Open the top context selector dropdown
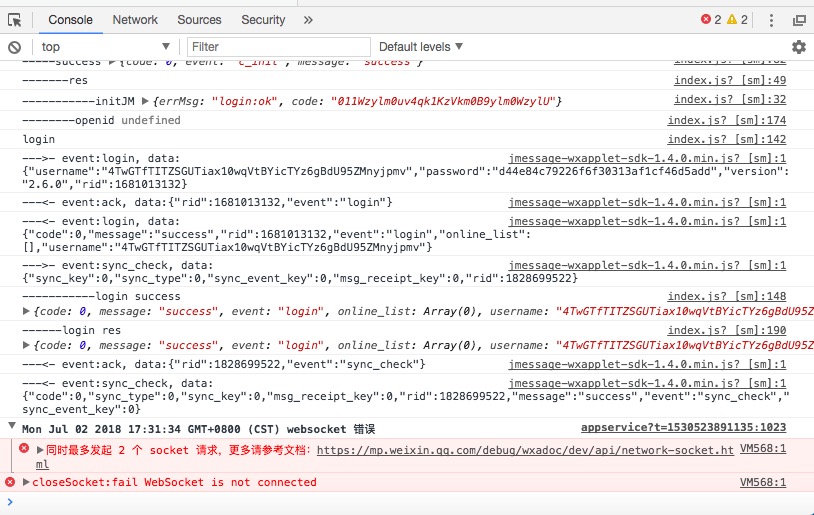814x515 pixels. click(106, 47)
